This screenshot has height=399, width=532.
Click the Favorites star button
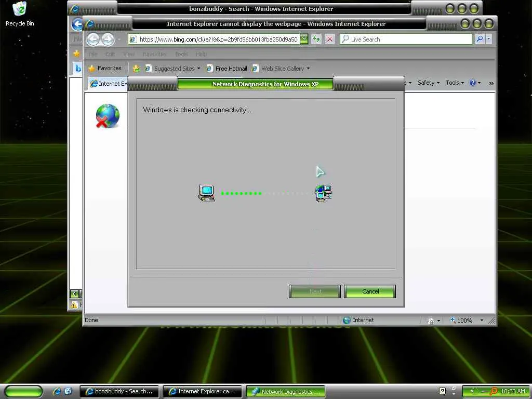pos(105,68)
